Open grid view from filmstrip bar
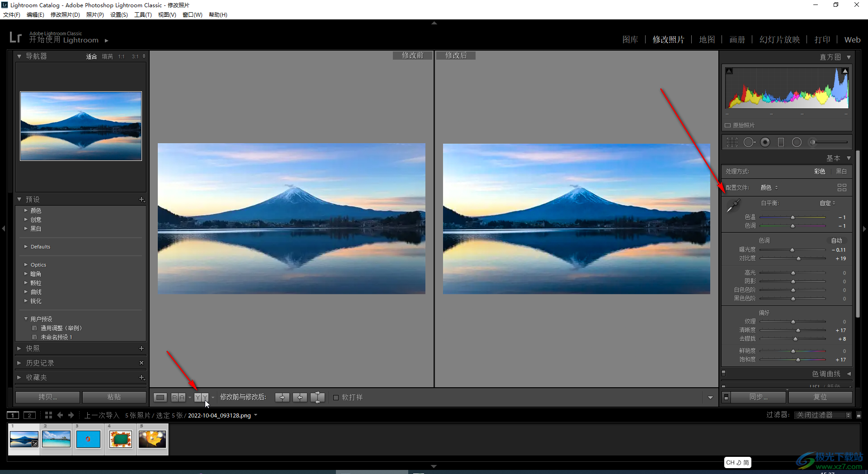Viewport: 868px width, 474px height. coord(48,415)
